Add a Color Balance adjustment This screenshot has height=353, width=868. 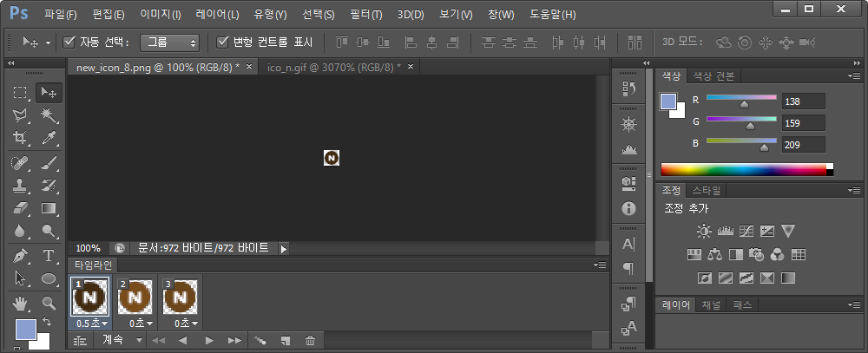[x=714, y=254]
